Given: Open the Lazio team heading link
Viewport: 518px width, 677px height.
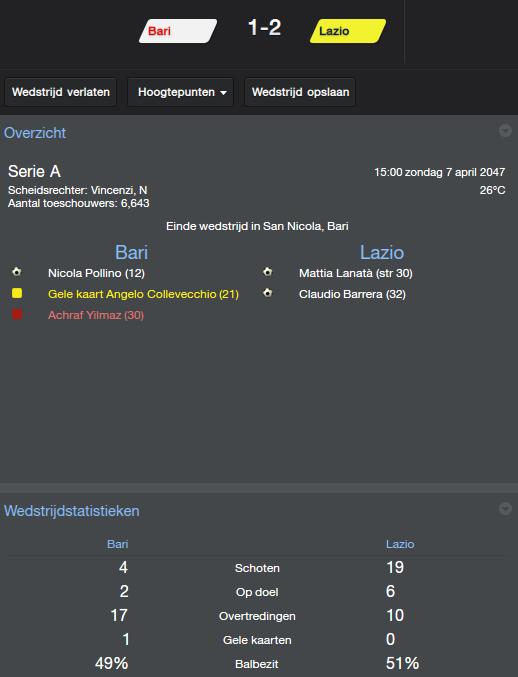Looking at the screenshot, I should coord(382,253).
